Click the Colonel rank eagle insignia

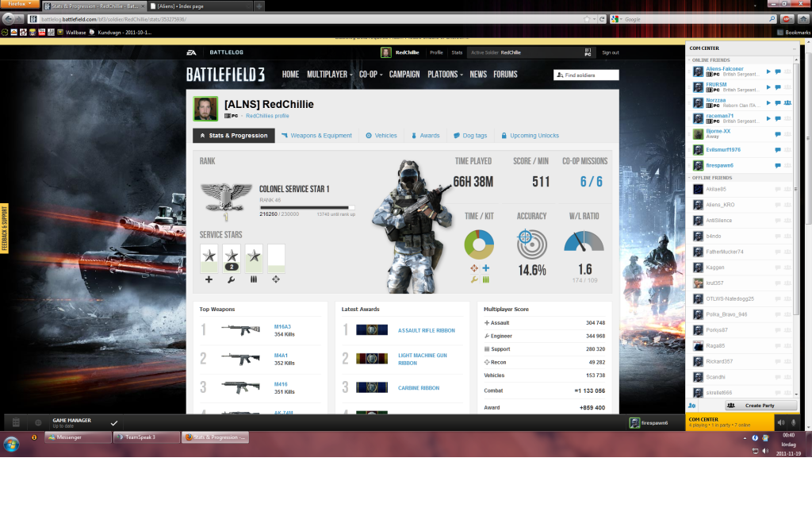point(226,197)
